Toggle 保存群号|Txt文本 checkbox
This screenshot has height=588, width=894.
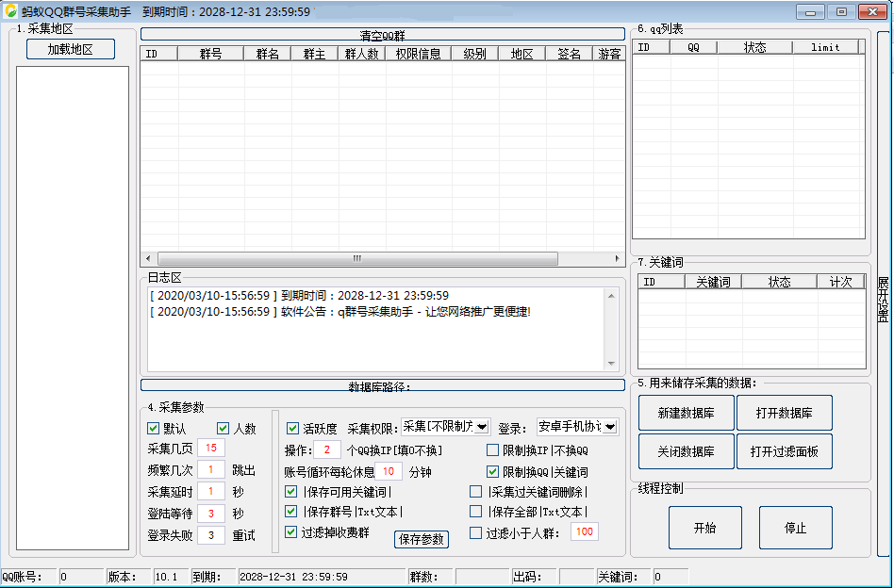290,511
